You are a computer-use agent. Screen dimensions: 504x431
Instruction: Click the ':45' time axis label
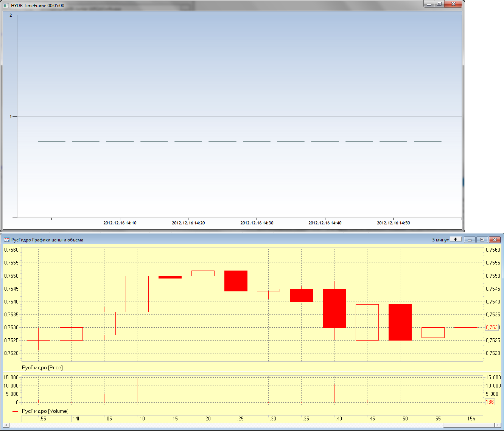click(x=372, y=419)
